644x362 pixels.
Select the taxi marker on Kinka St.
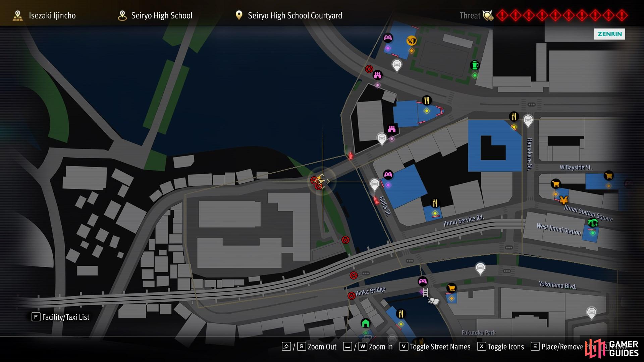tap(375, 184)
